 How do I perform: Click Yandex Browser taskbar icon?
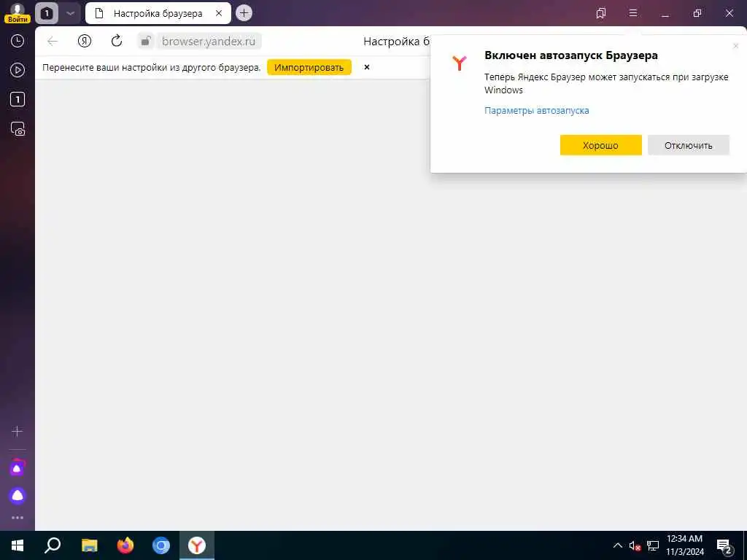pyautogui.click(x=197, y=545)
